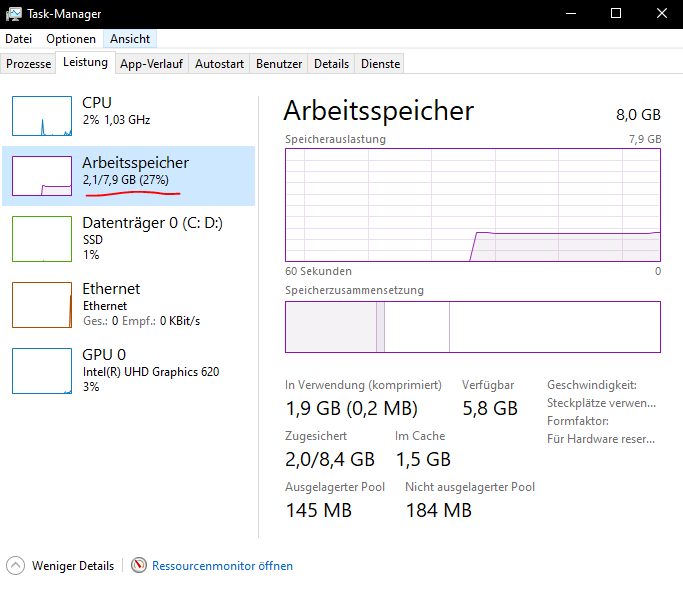Switch to the Autostart tab
The image size is (683, 589).
219,64
